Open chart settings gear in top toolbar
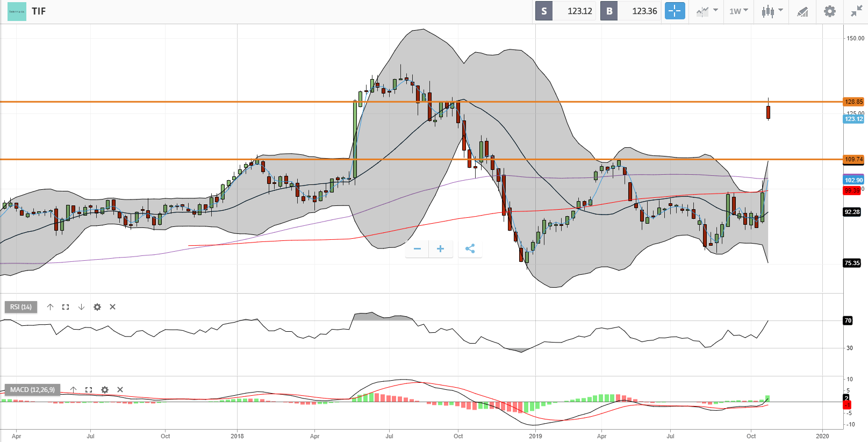The width and height of the screenshot is (868, 442). click(x=830, y=11)
